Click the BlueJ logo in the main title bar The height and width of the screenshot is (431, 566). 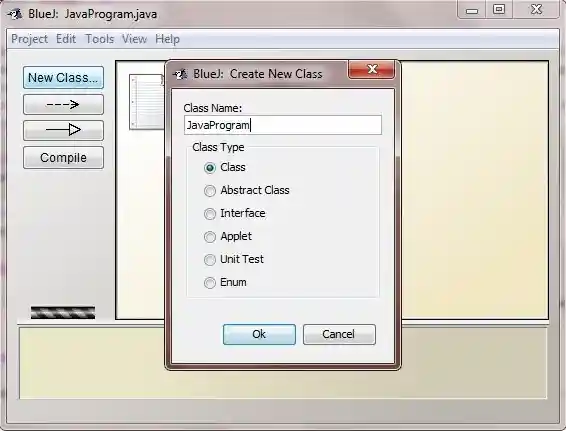click(x=15, y=14)
